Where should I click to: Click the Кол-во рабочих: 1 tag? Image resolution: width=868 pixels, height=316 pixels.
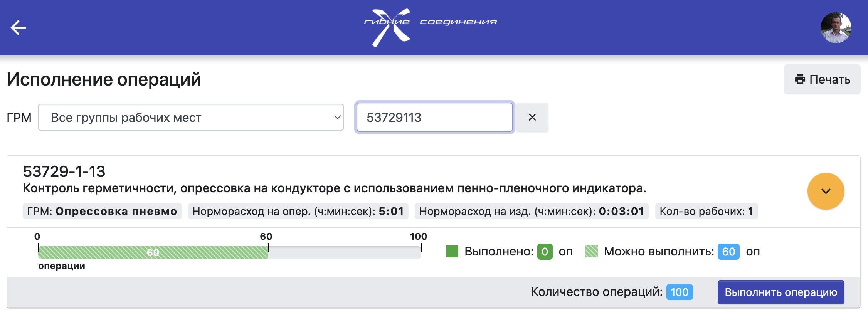[x=706, y=211]
